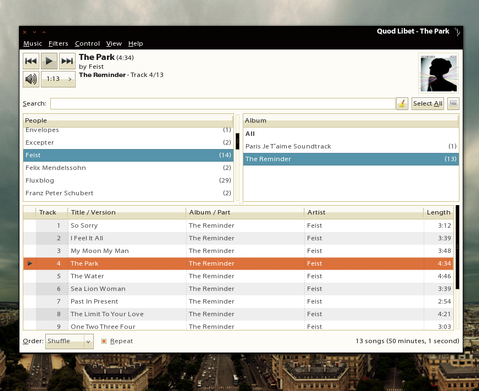Select the song Sea Lion Woman
This screenshot has width=479, height=391.
(x=98, y=289)
